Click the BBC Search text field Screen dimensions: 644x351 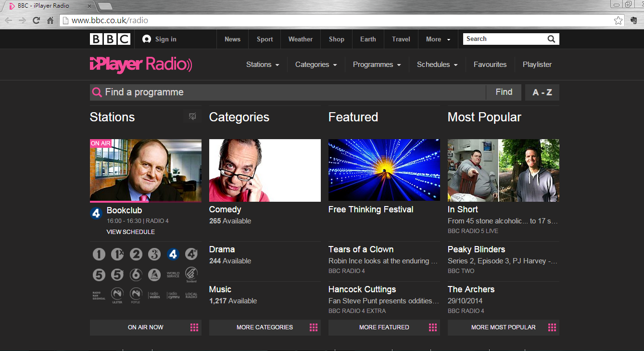pyautogui.click(x=505, y=39)
